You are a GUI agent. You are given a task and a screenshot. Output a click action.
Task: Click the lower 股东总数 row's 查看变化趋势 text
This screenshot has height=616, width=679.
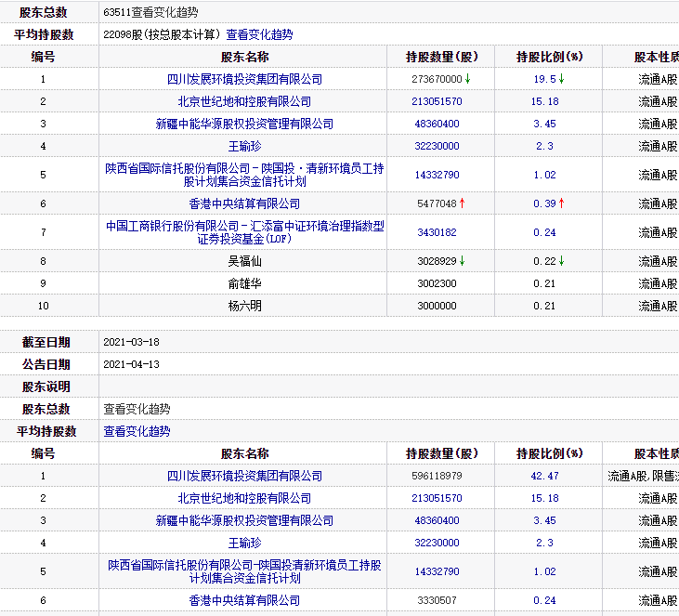pyautogui.click(x=137, y=409)
